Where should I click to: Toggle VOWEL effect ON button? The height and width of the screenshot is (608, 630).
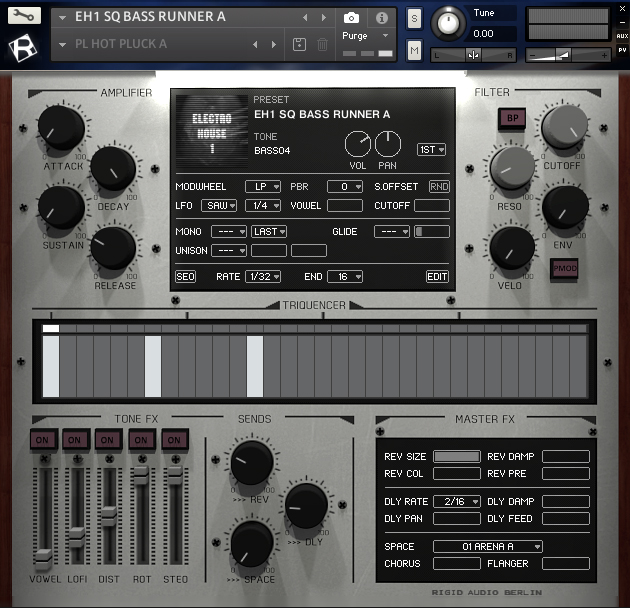pyautogui.click(x=43, y=440)
